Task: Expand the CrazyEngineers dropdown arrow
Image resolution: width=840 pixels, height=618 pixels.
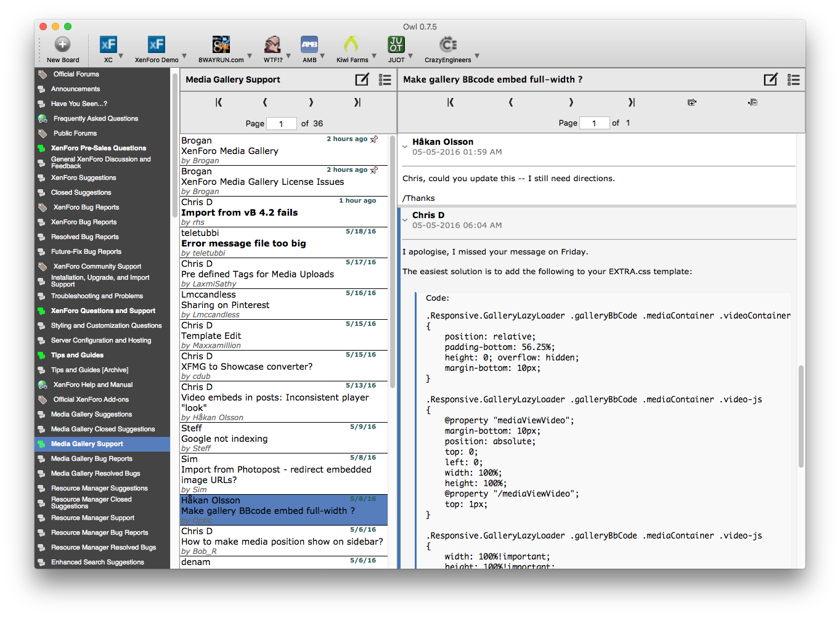Action: pos(477,56)
